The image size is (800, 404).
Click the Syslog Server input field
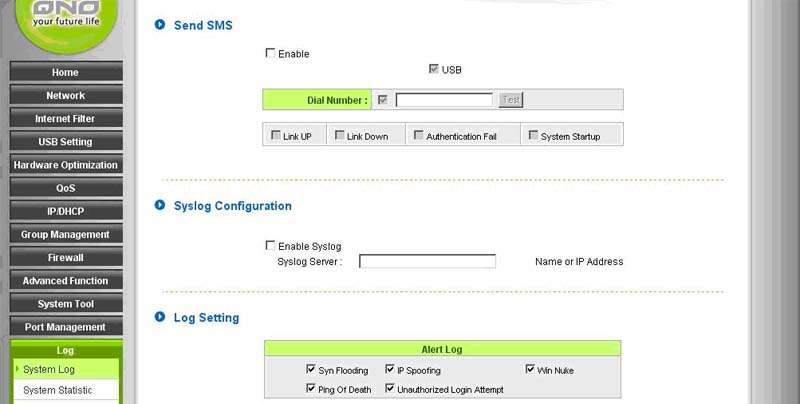pyautogui.click(x=427, y=262)
